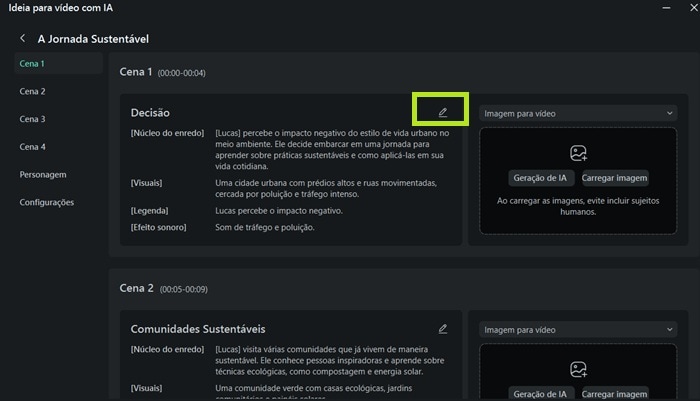Go to Cena 2 in the sidebar
This screenshot has width=700, height=401.
(32, 91)
